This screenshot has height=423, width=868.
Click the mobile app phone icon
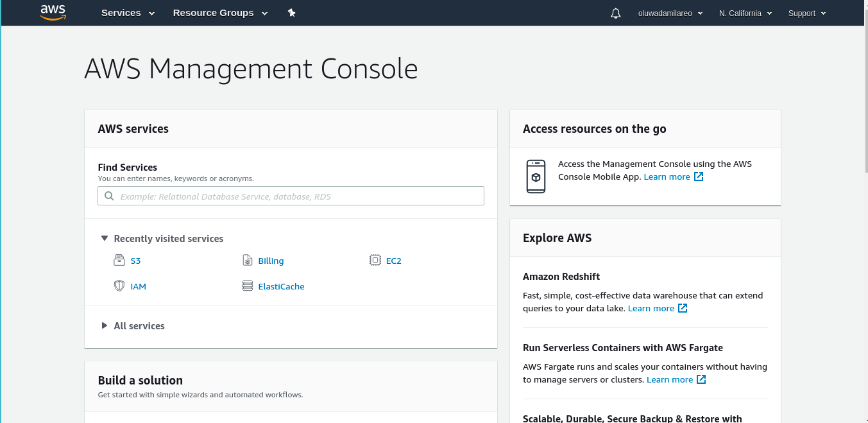point(536,177)
